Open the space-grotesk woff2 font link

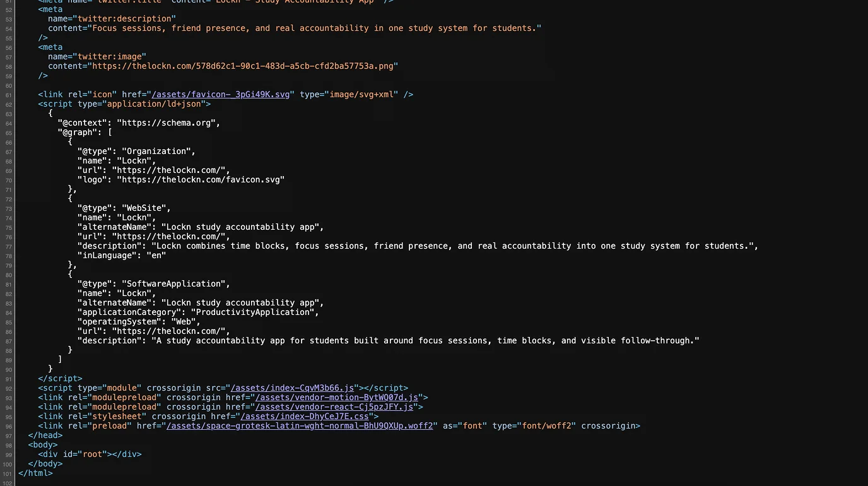click(x=299, y=426)
